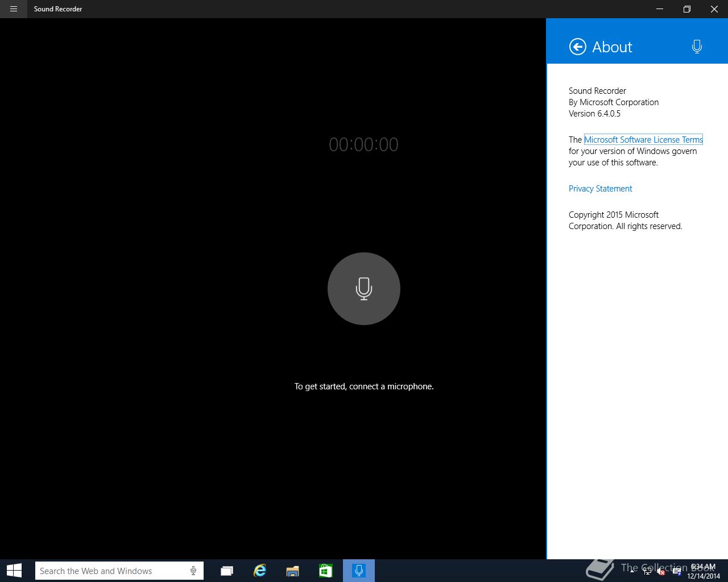Image resolution: width=728 pixels, height=582 pixels.
Task: Launch Internet Explorer from the taskbar
Action: click(x=260, y=571)
